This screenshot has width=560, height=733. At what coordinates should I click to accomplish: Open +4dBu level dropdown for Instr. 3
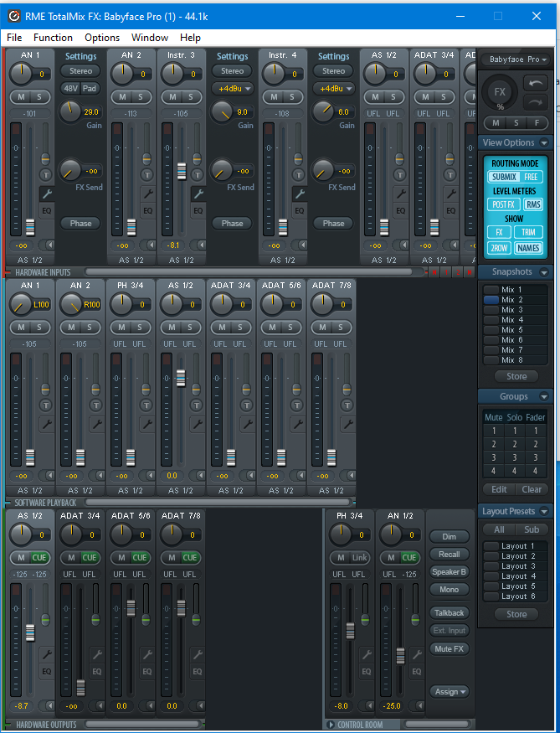point(232,88)
